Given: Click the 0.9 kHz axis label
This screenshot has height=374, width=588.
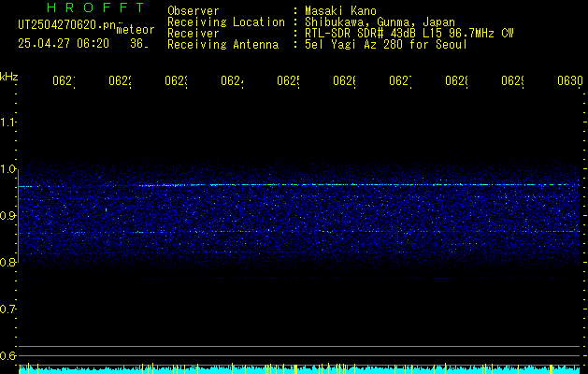Looking at the screenshot, I should (x=7, y=216).
